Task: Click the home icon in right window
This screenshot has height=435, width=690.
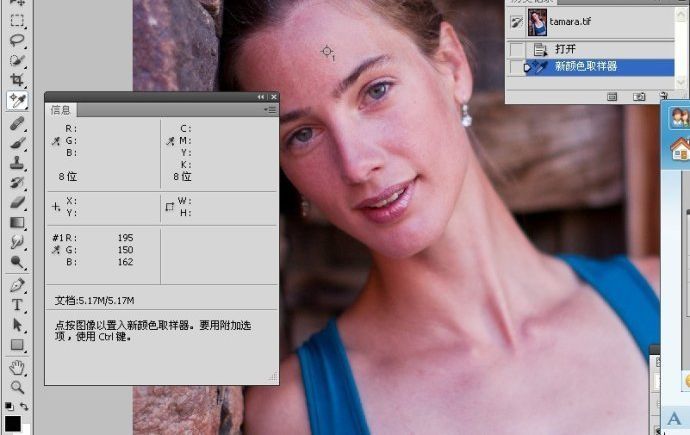Action: coord(680,149)
